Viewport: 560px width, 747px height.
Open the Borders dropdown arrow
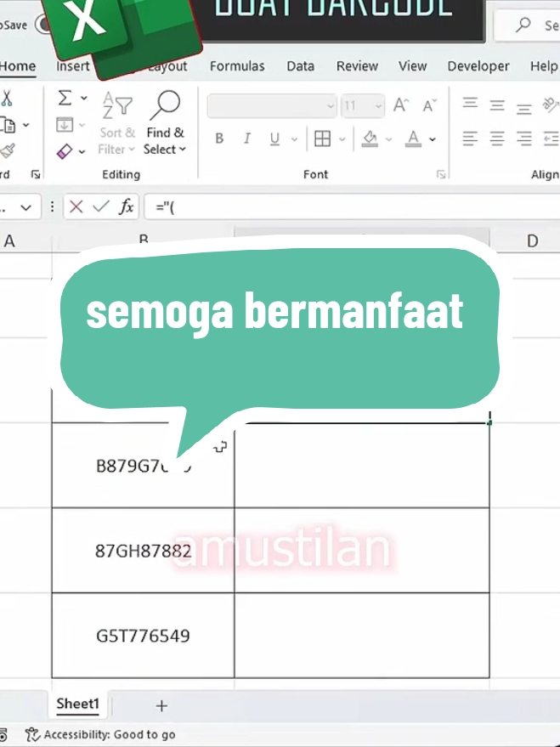click(x=342, y=139)
